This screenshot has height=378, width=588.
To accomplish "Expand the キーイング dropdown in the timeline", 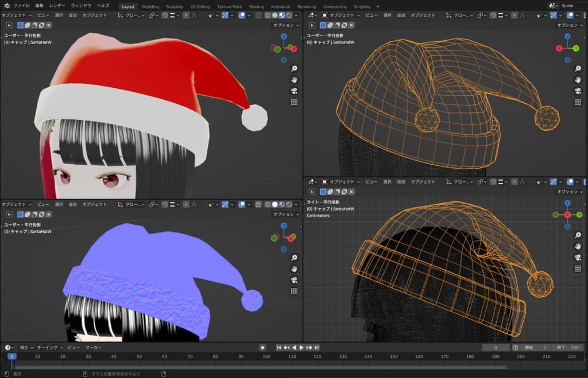I will click(49, 348).
